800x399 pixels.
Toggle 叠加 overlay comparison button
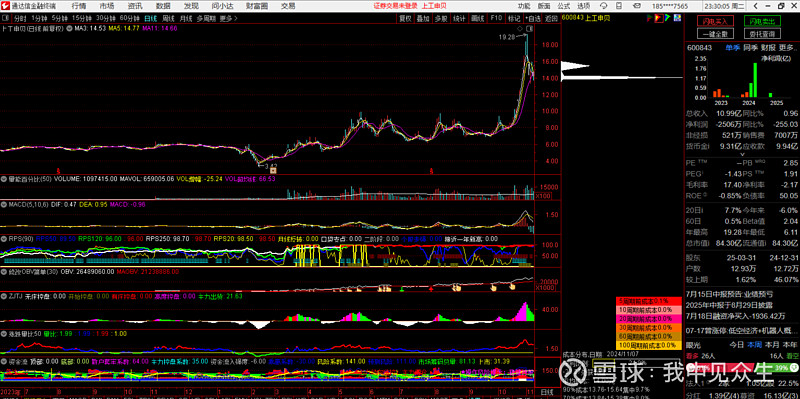click(x=423, y=18)
